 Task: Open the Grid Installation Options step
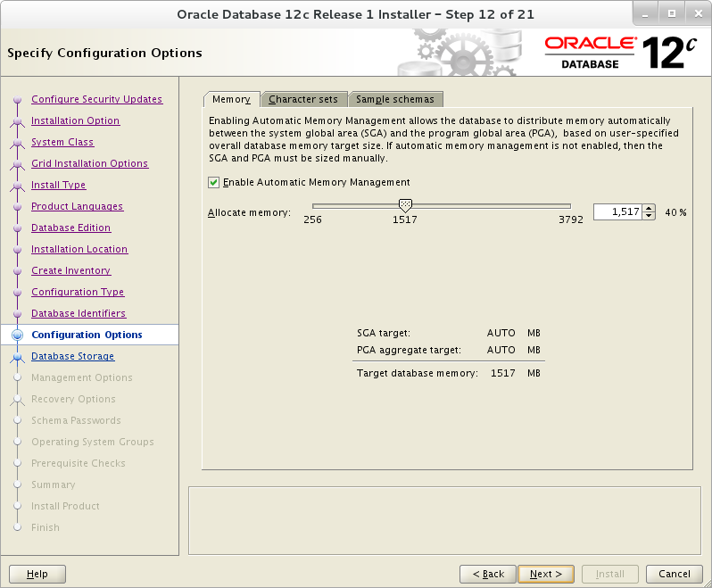pyautogui.click(x=89, y=163)
